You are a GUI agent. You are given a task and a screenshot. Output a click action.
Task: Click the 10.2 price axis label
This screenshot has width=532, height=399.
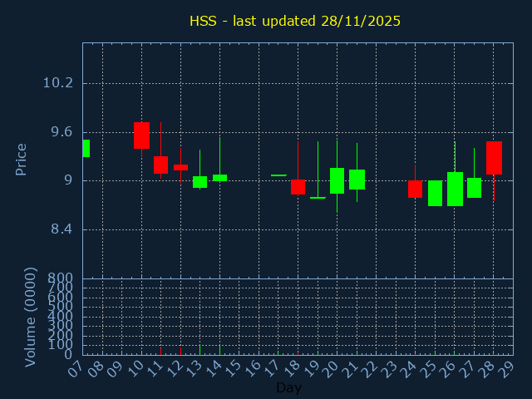click(x=57, y=83)
